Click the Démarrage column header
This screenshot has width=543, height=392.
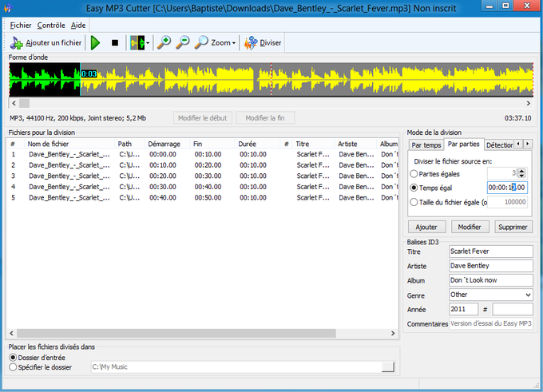point(167,144)
